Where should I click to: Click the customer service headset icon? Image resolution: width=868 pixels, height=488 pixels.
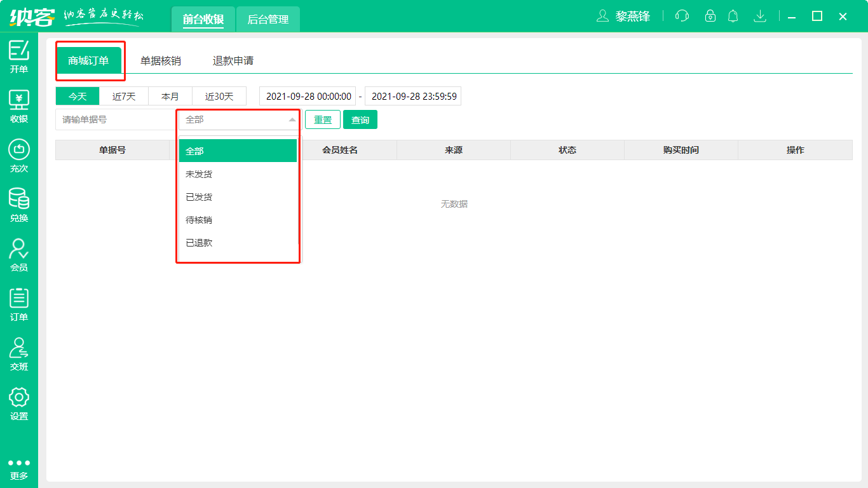(682, 17)
